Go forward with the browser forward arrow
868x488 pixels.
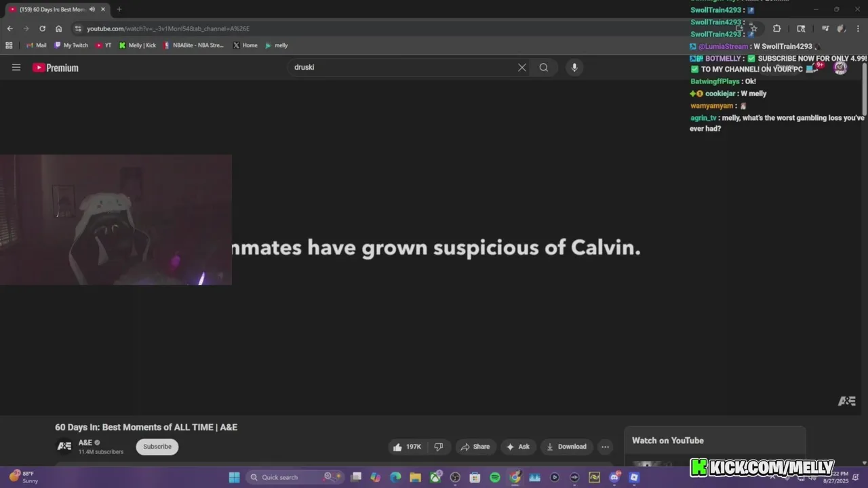click(26, 28)
